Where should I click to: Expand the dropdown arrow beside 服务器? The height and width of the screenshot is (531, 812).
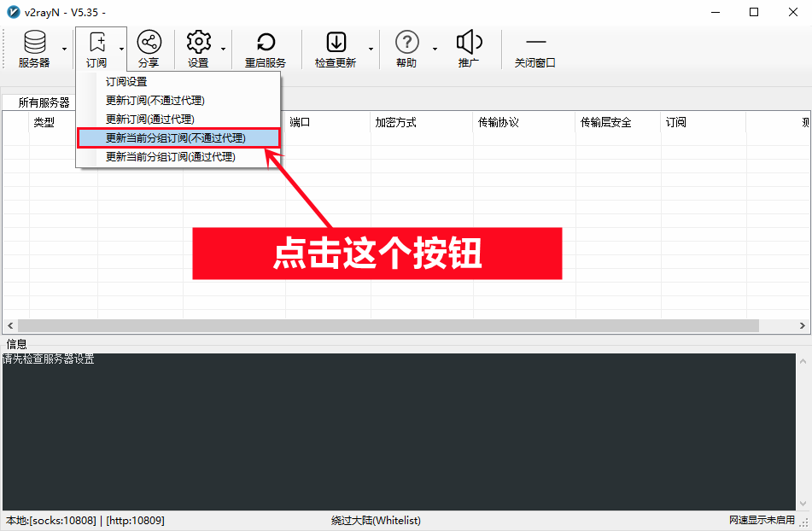(x=64, y=49)
